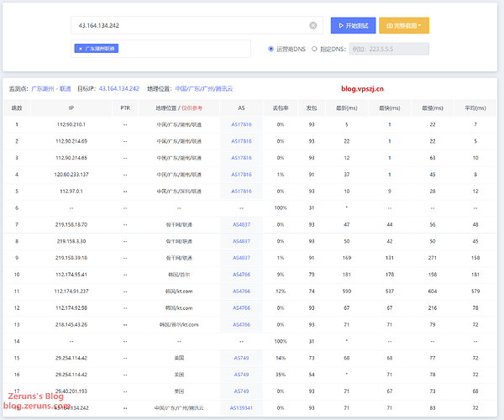
Task: Select the 指定DNS radio option
Action: pyautogui.click(x=315, y=49)
